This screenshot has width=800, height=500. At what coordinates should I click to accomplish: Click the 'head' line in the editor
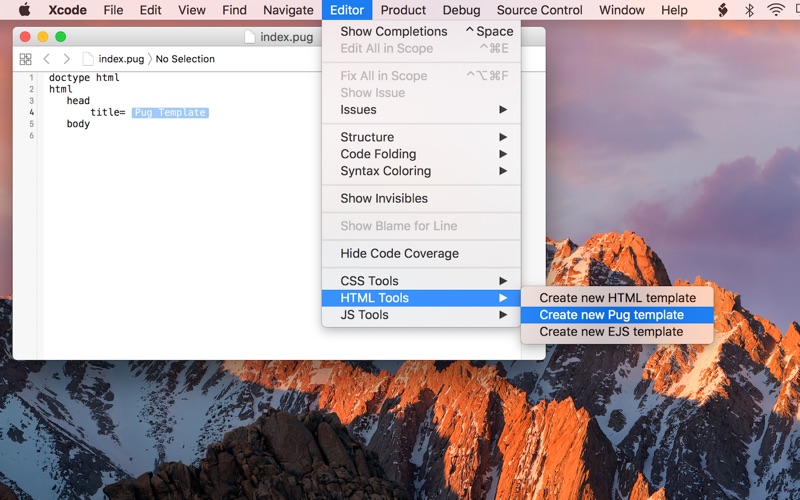pyautogui.click(x=78, y=101)
